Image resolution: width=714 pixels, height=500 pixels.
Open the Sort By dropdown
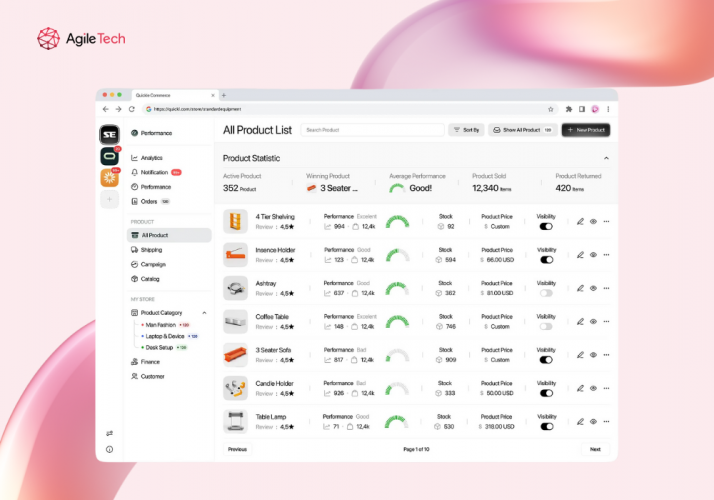(x=466, y=130)
